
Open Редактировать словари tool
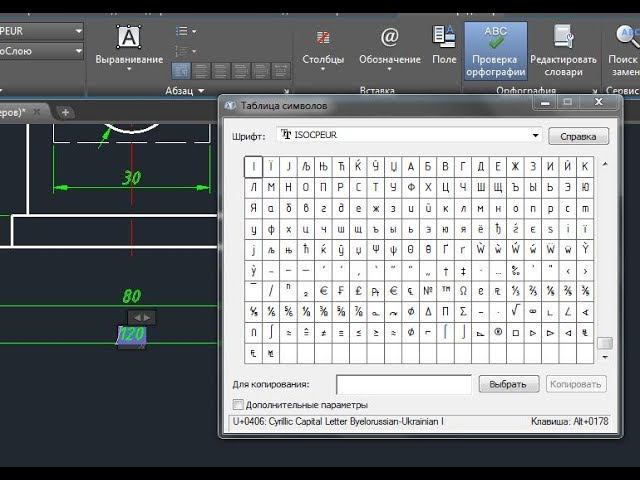(563, 51)
